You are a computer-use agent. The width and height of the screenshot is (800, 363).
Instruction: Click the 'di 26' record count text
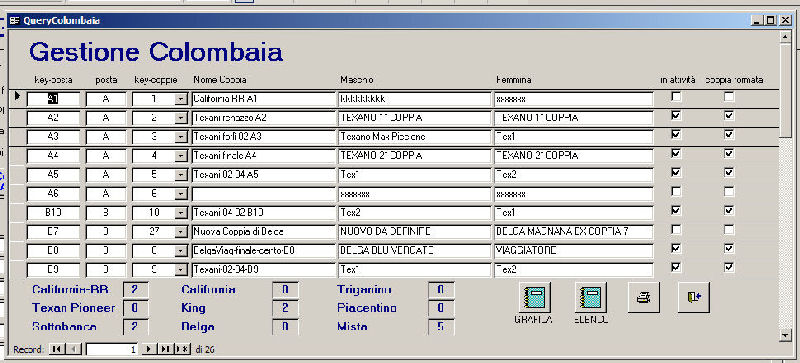pyautogui.click(x=205, y=350)
